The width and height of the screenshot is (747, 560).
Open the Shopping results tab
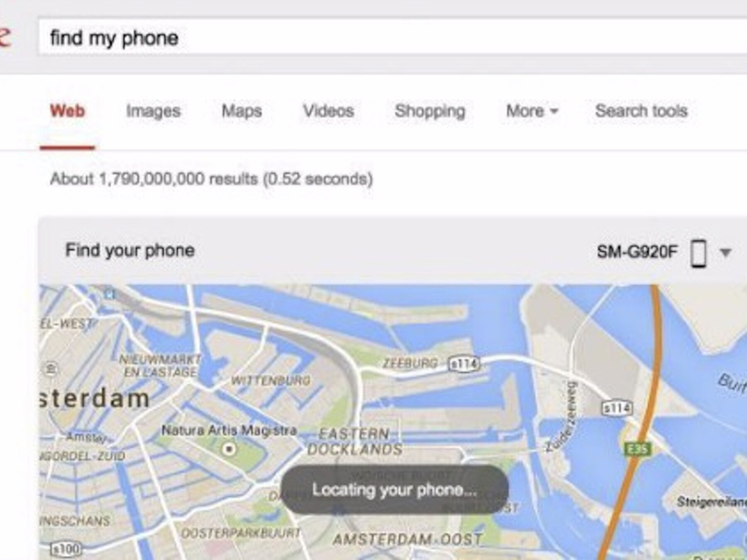tap(430, 111)
